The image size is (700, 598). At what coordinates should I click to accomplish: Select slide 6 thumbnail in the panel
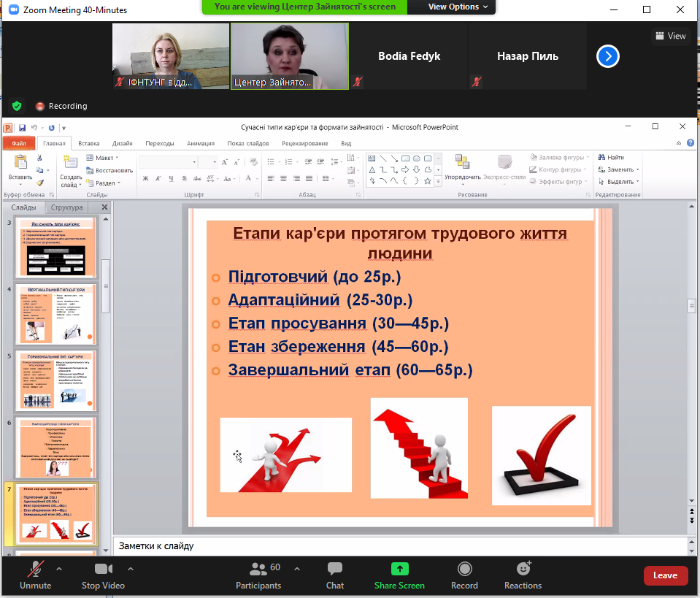point(55,447)
